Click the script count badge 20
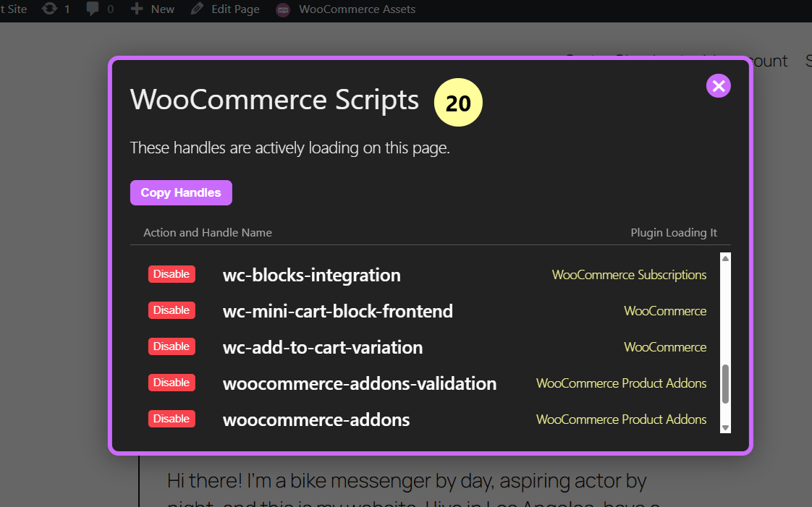 click(x=458, y=103)
